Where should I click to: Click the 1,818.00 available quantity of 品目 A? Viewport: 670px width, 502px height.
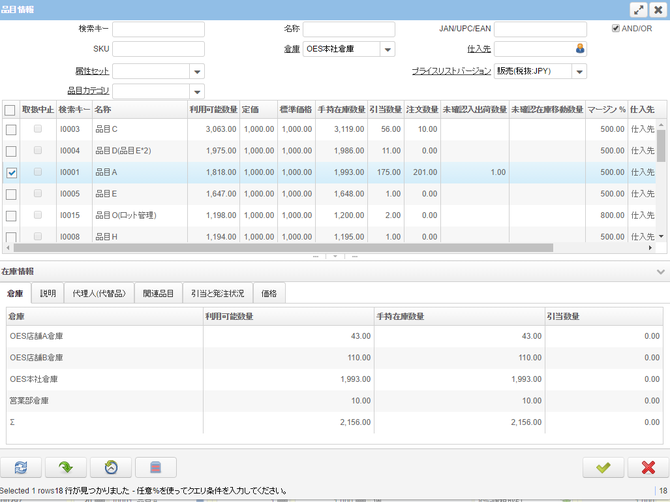(x=221, y=172)
